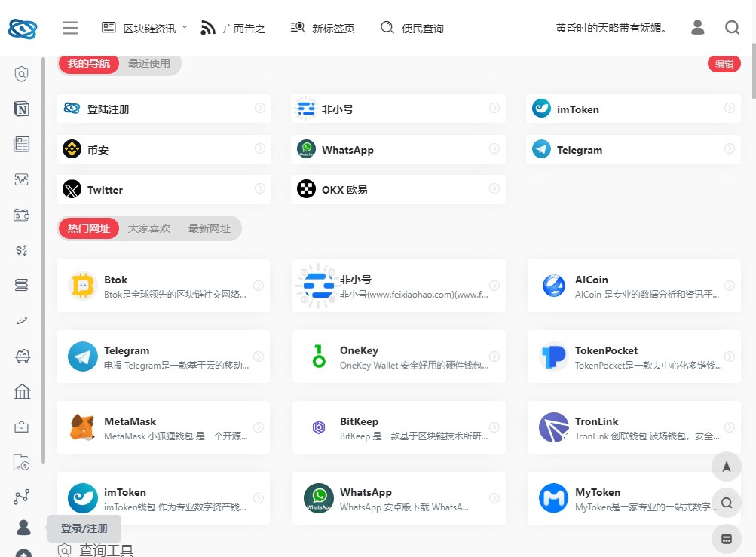Click the 登录/注册 tooltip label

(x=84, y=528)
